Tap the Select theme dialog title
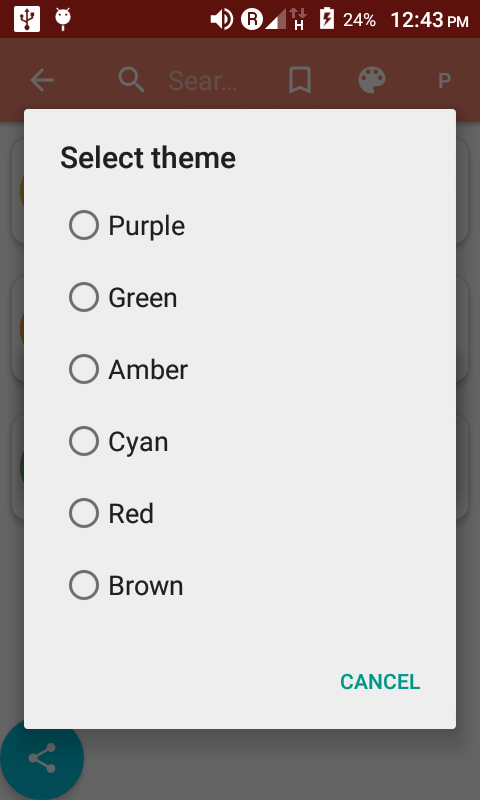 [148, 158]
